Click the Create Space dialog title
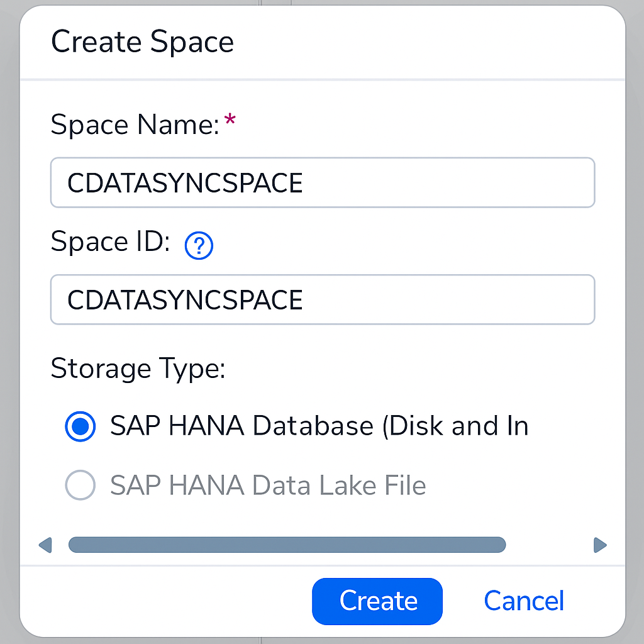Screen dimensions: 644x644 (142, 42)
